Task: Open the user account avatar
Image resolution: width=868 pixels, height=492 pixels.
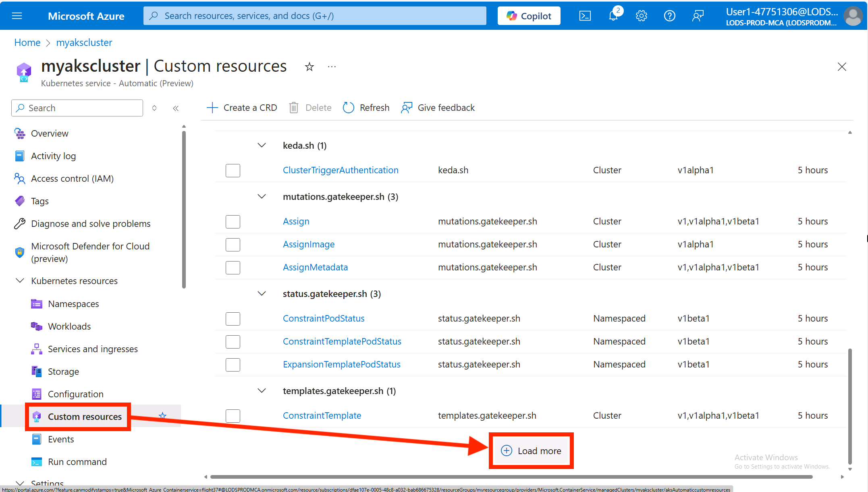Action: pos(853,16)
